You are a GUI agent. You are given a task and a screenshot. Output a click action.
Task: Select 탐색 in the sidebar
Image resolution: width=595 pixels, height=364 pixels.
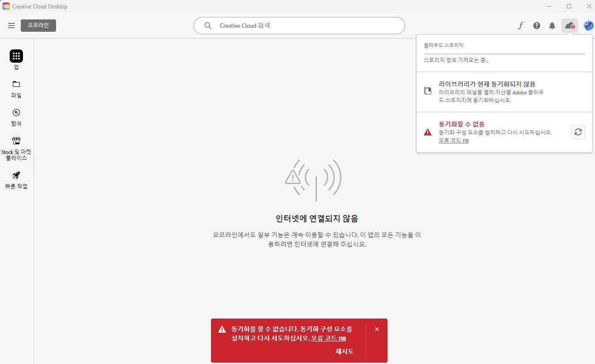[16, 117]
